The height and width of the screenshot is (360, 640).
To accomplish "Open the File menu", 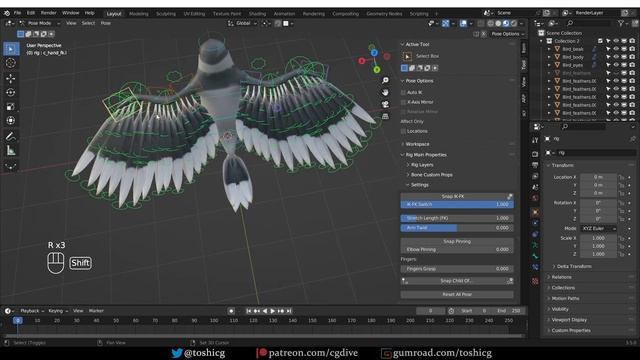I will click(17, 13).
